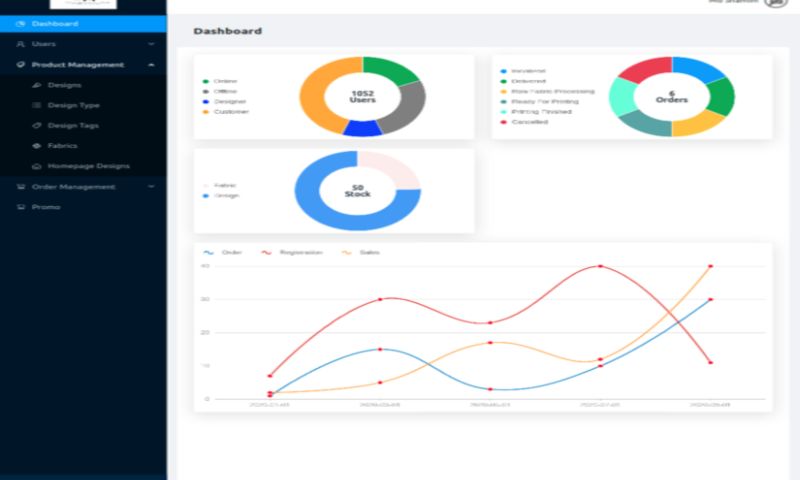Open the user avatar at top right
Viewport: 800px width, 480px height.
775,3
